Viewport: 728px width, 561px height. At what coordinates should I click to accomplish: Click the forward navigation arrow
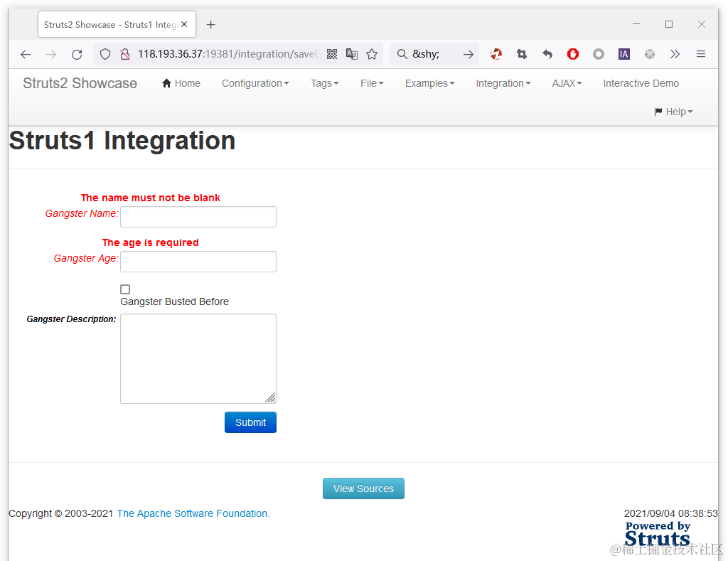pyautogui.click(x=51, y=54)
